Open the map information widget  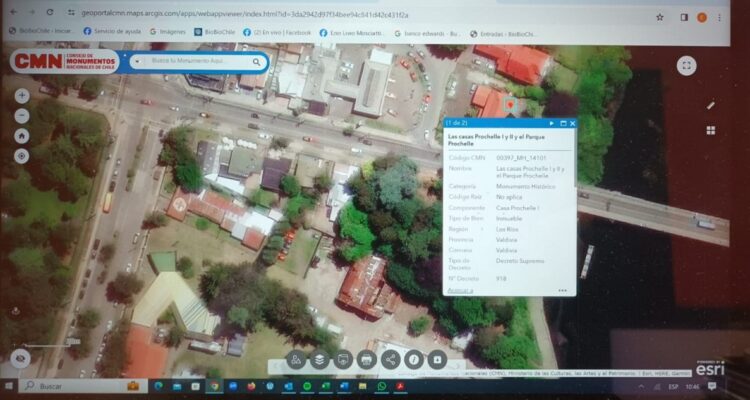[413, 359]
